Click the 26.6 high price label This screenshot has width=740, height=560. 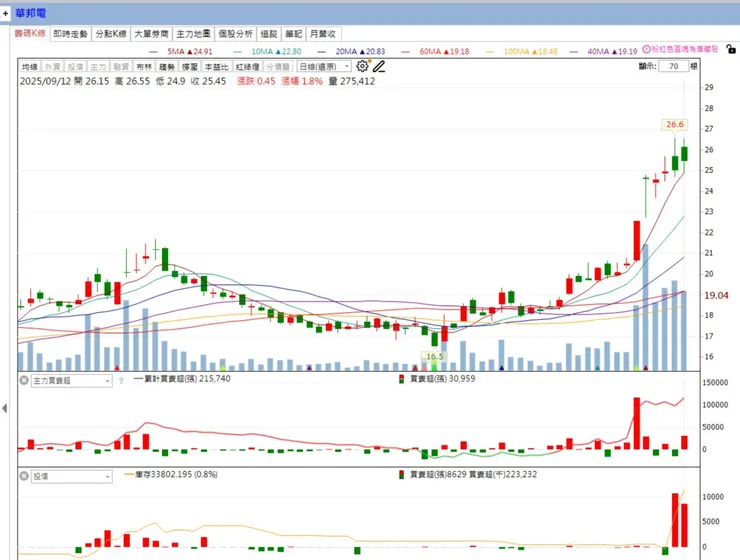click(674, 125)
